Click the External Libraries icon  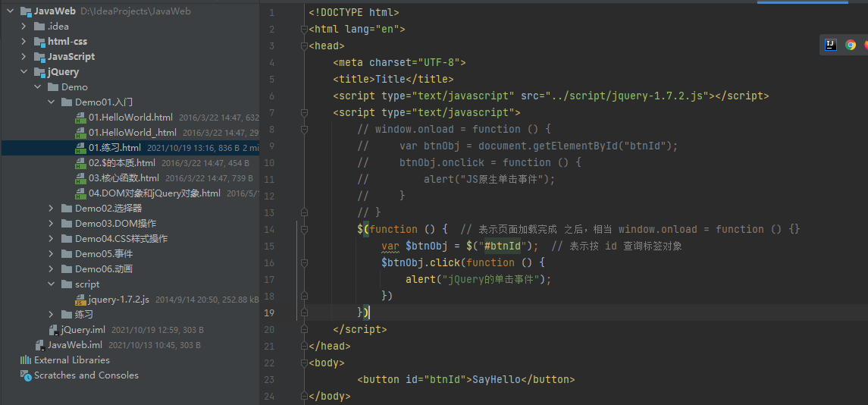(x=26, y=360)
